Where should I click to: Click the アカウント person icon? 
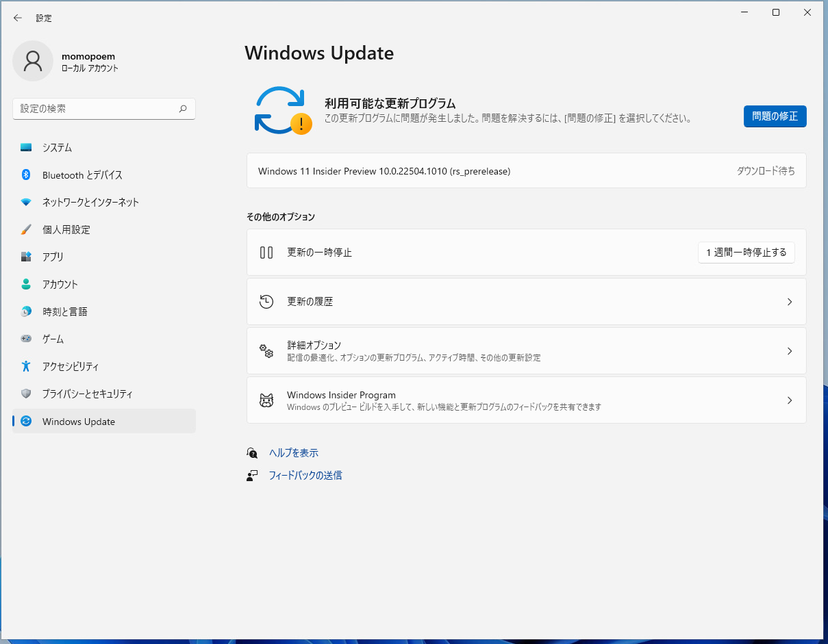pyautogui.click(x=26, y=284)
